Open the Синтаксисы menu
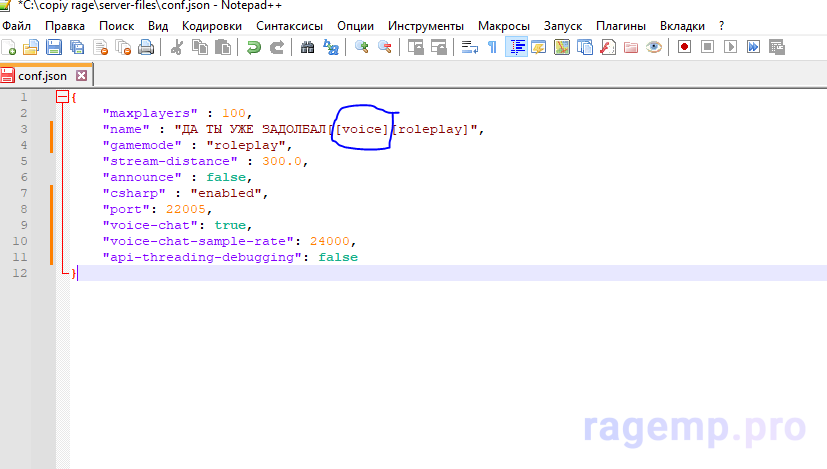 click(289, 25)
